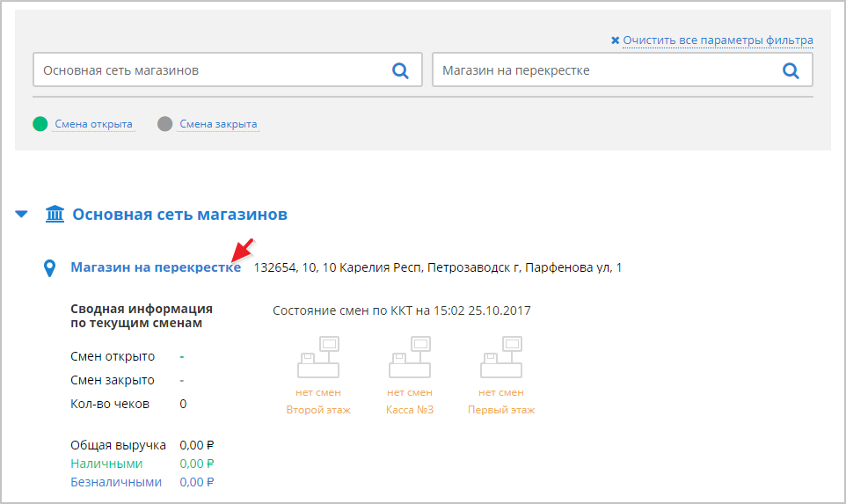Click the map pin icon beside store name
Screen dimensions: 846x504
[50, 268]
